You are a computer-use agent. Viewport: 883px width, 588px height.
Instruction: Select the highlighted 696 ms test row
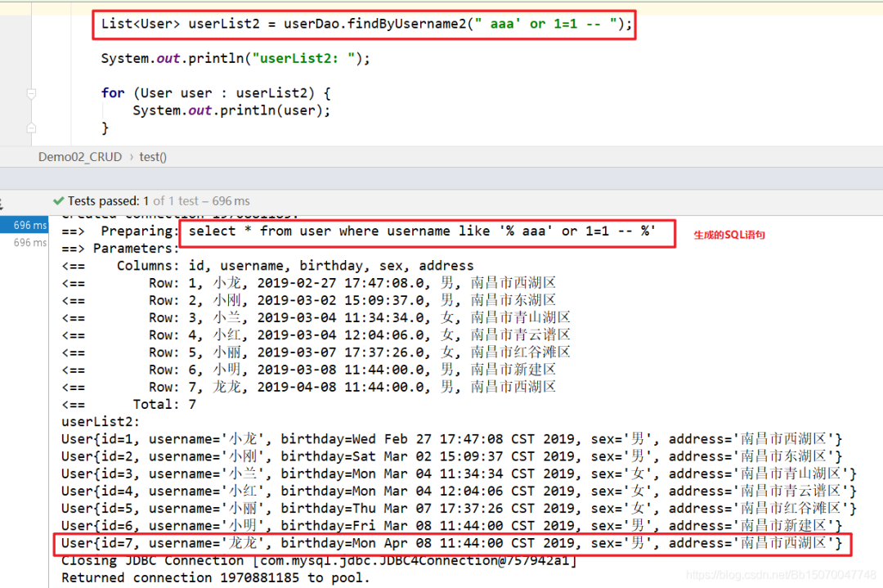coord(25,225)
